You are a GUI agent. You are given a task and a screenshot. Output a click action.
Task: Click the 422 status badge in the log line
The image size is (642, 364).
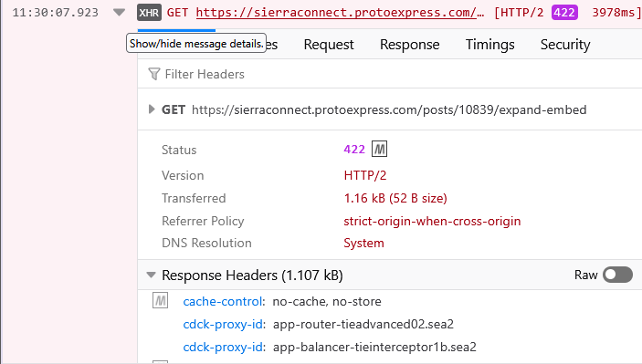click(564, 12)
